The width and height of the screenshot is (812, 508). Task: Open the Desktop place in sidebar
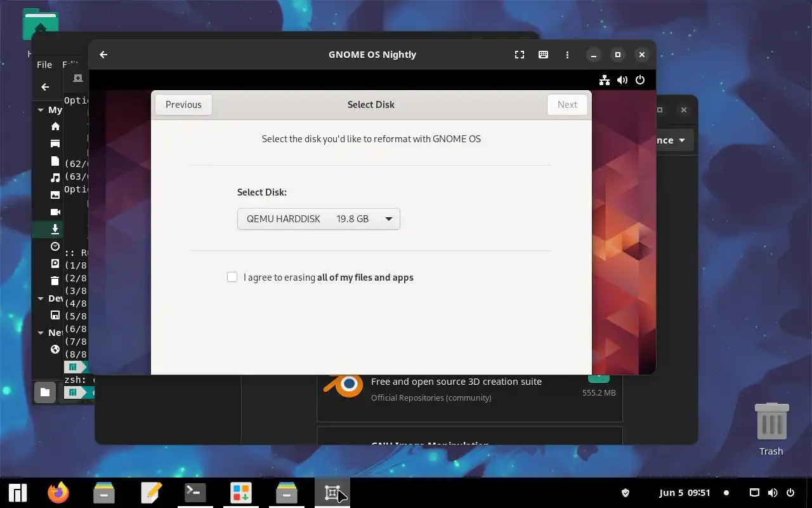tap(55, 144)
